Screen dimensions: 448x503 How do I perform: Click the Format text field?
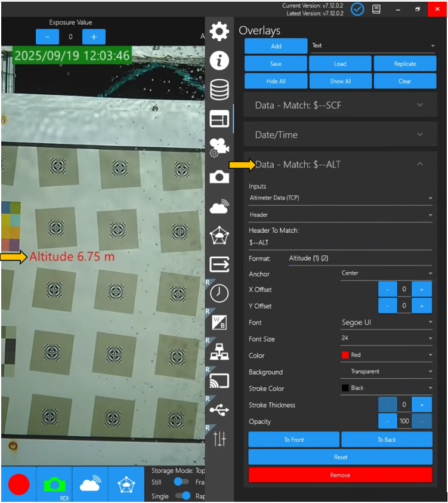pyautogui.click(x=359, y=258)
